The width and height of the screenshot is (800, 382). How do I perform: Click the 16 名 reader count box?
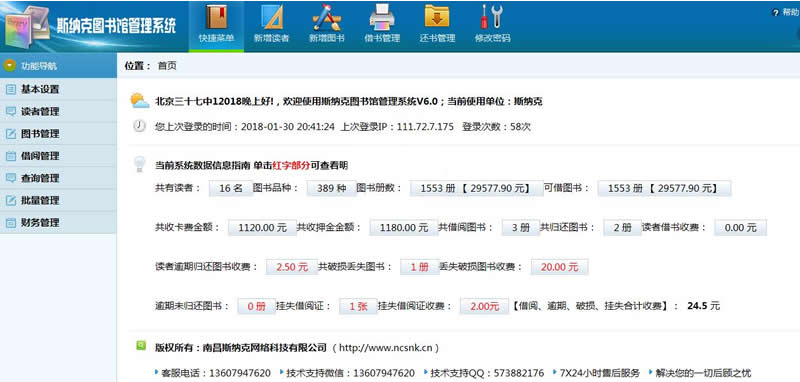tap(231, 188)
